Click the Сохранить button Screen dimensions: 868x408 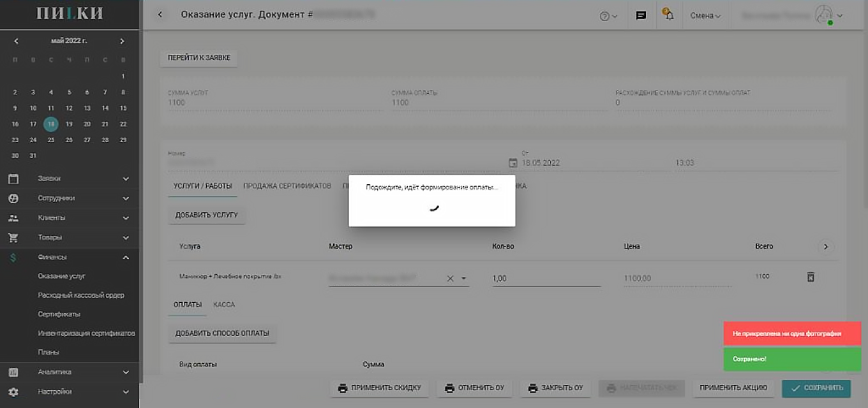pos(816,388)
